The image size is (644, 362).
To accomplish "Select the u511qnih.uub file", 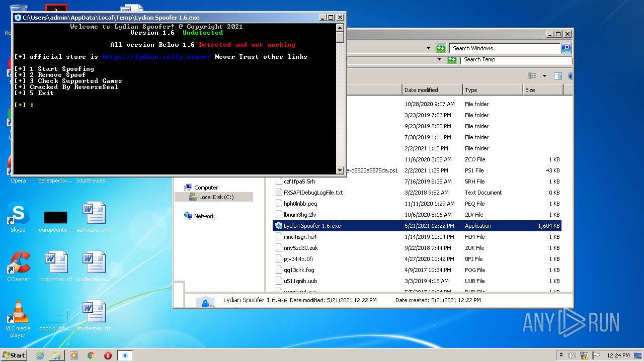I will click(x=417, y=281).
